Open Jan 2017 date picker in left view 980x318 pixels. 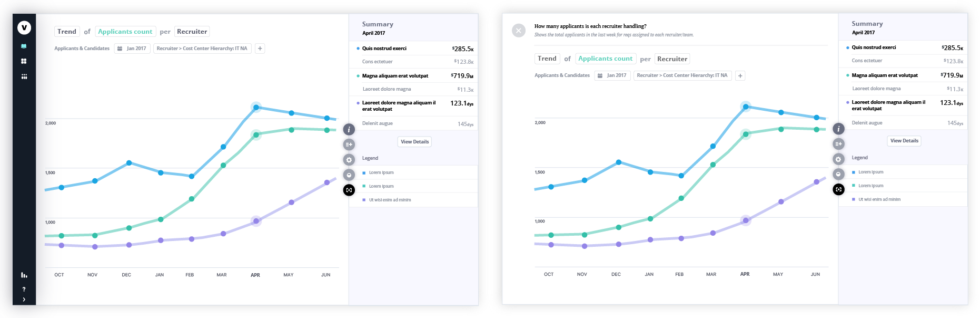tap(132, 49)
